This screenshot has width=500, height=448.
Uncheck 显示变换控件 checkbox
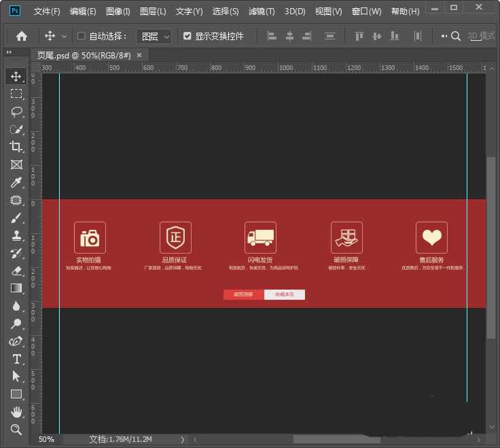coord(187,36)
